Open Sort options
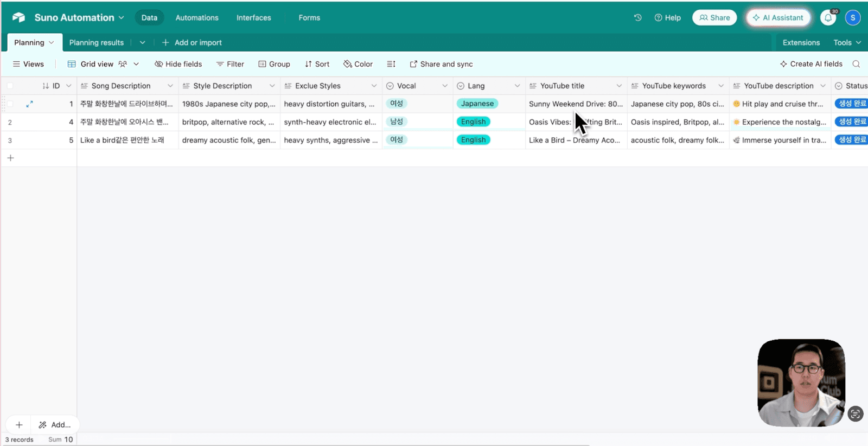 317,64
